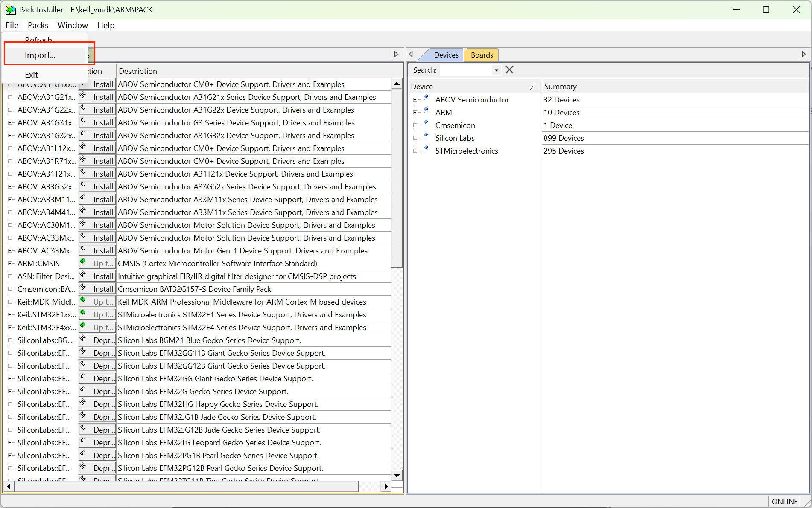Click green status icon for ARM::CMSIS
Screen dimensions: 812x508
(x=83, y=261)
